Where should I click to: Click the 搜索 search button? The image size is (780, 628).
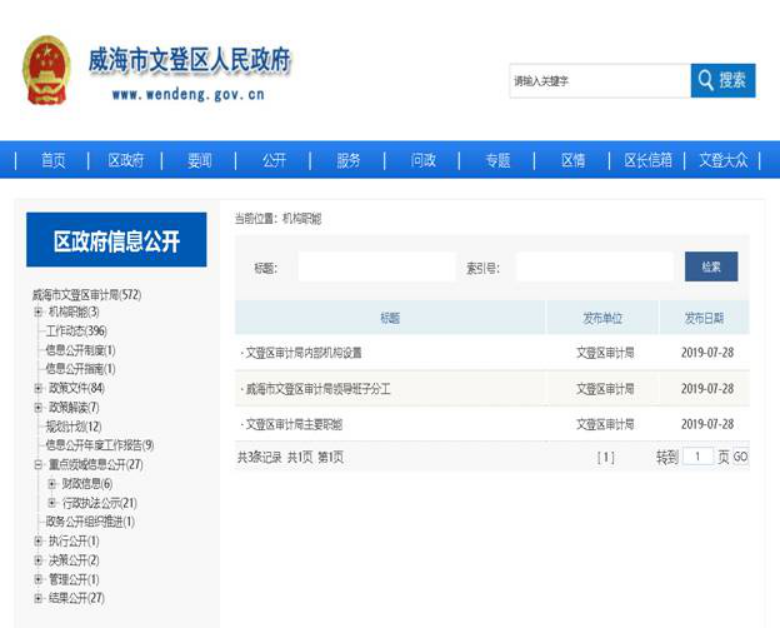pyautogui.click(x=722, y=81)
